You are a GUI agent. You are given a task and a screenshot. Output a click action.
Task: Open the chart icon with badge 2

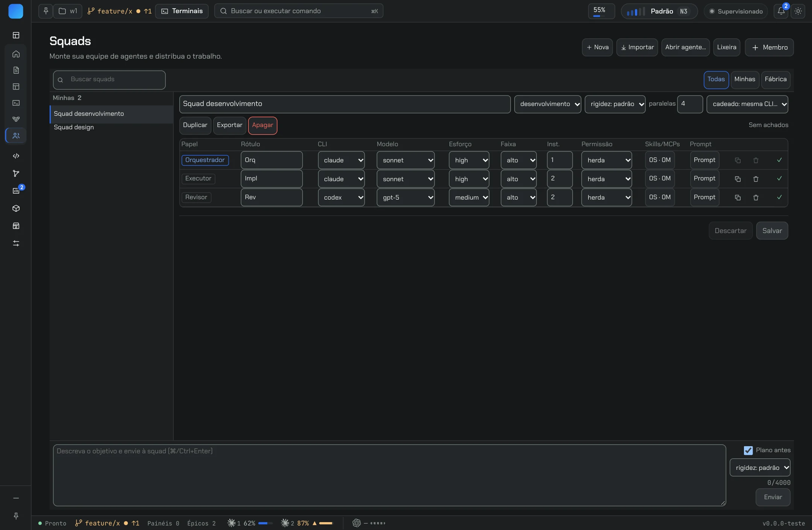[16, 191]
